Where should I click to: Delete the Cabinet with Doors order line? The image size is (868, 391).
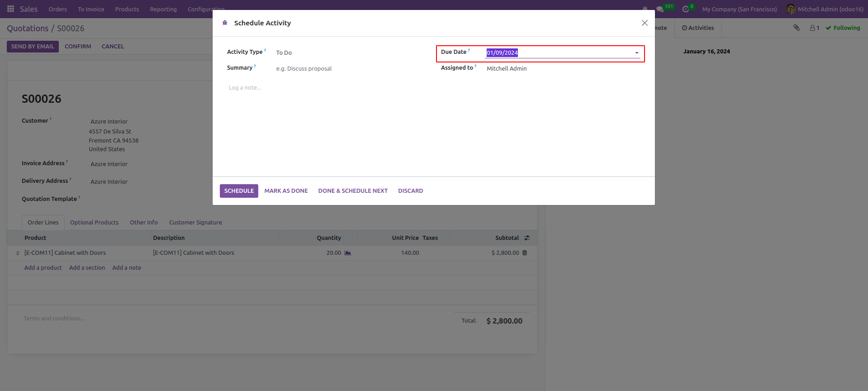[x=525, y=253]
